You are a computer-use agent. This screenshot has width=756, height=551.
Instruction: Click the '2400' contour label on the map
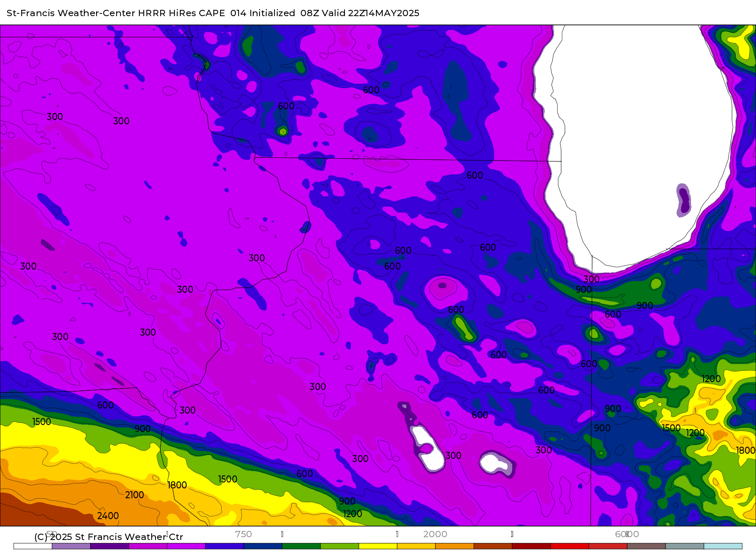108,516
